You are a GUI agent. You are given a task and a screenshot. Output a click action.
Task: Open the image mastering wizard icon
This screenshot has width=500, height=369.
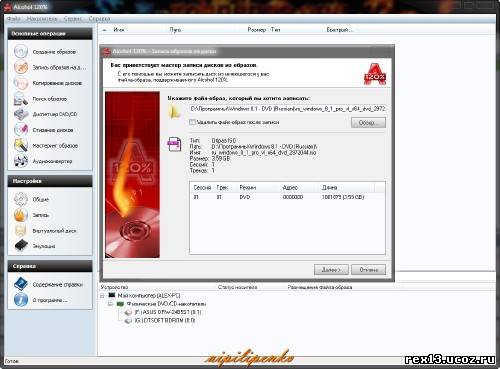tap(21, 145)
